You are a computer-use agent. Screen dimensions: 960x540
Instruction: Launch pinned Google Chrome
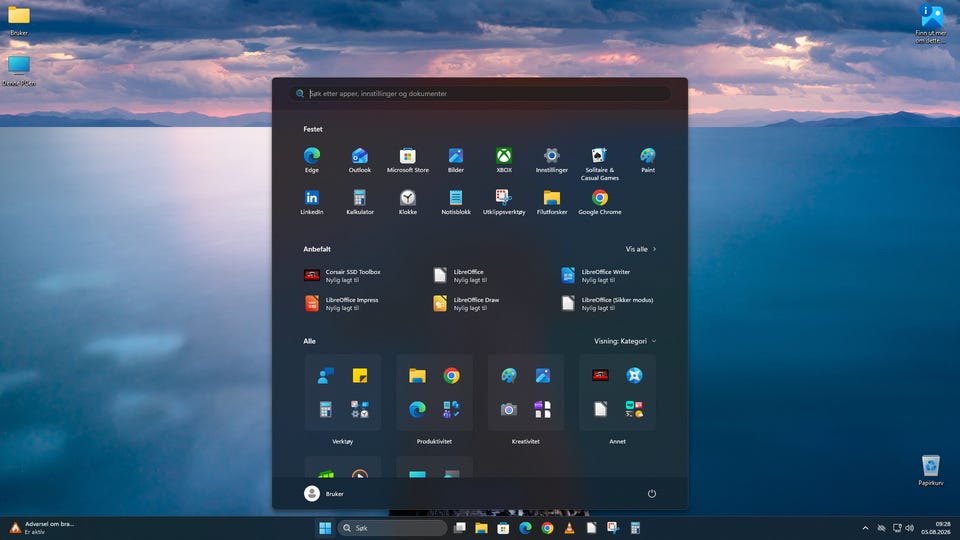point(599,202)
